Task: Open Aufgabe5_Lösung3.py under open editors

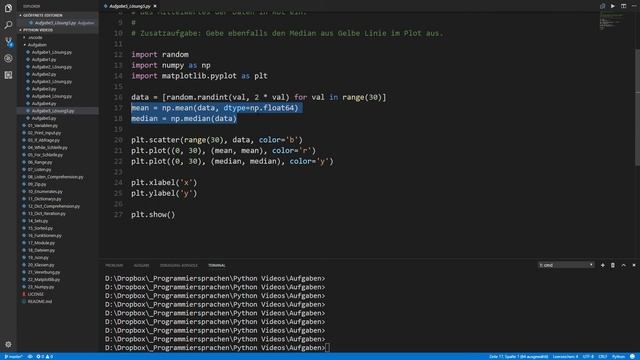Action: [x=58, y=23]
